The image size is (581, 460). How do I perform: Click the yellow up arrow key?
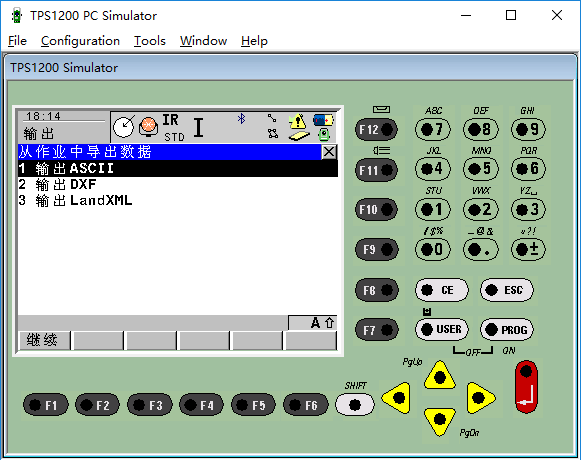440,375
